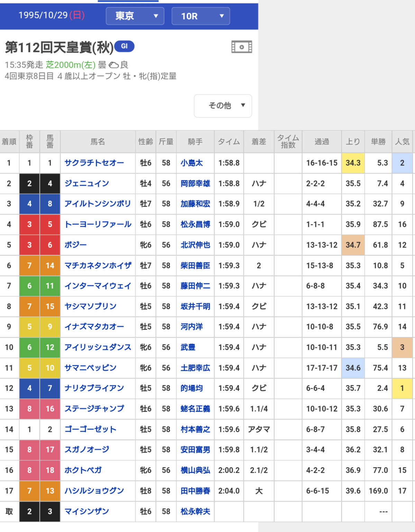Click the GI grade badge
Screen dimensions: 415x532
click(124, 46)
